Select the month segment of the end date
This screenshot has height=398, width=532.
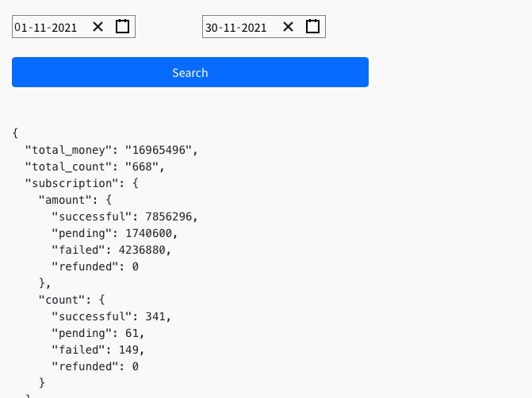click(x=229, y=28)
